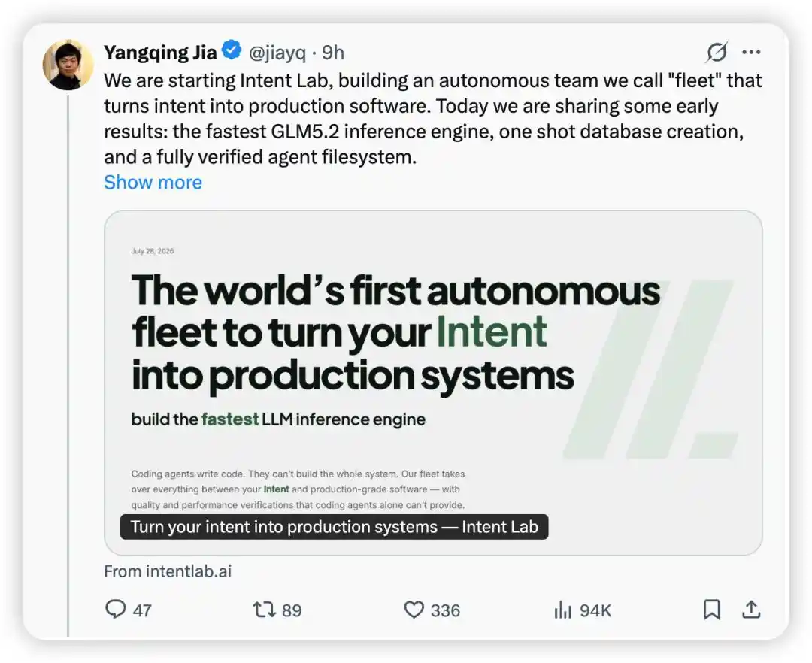Click the @jiayq handle
The width and height of the screenshot is (812, 663).
click(x=277, y=53)
